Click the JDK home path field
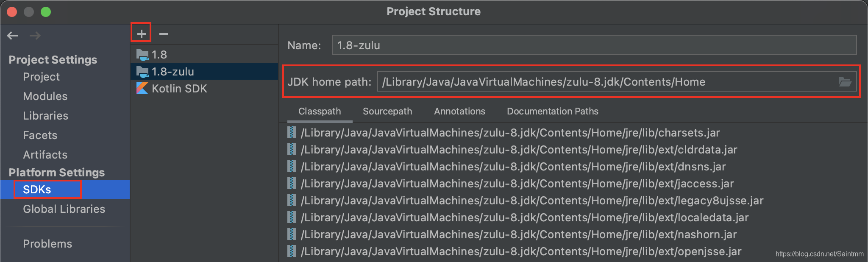This screenshot has width=868, height=262. click(x=606, y=82)
